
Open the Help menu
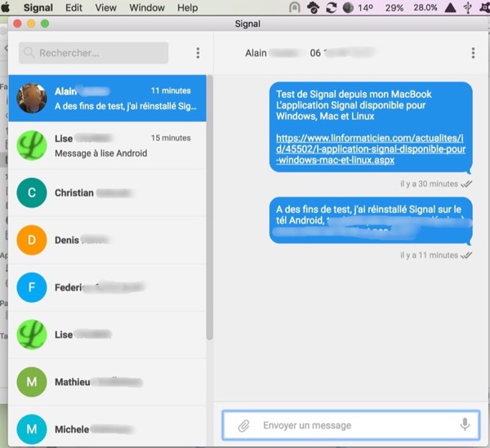click(x=187, y=7)
